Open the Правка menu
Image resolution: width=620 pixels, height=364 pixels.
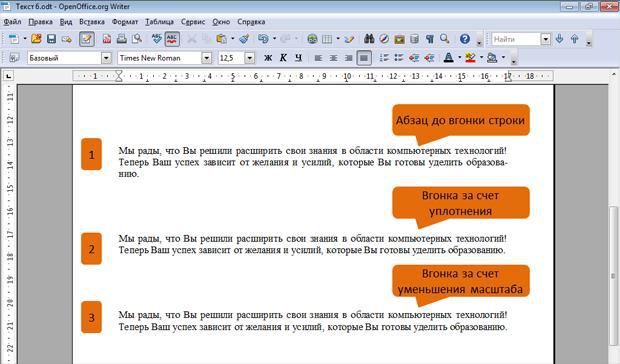(x=40, y=22)
